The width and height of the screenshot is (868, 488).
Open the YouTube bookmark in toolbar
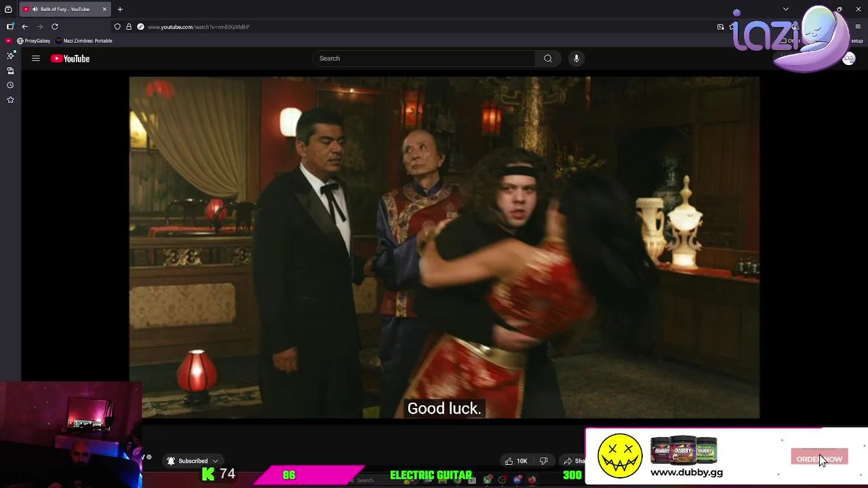9,41
